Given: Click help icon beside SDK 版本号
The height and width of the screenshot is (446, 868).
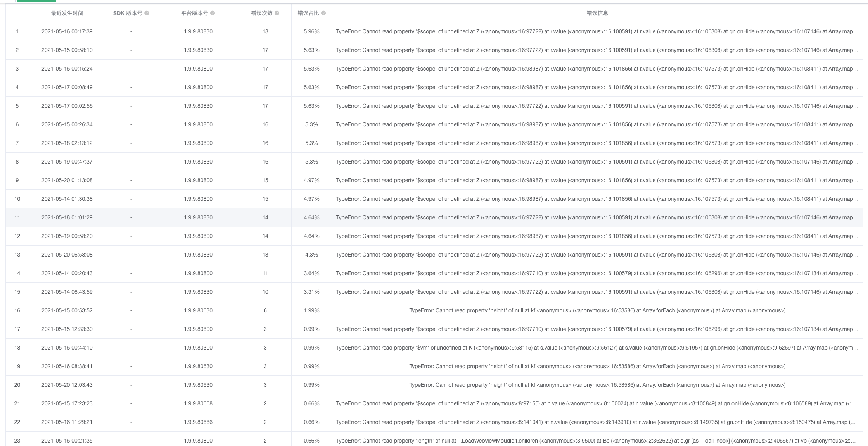Looking at the screenshot, I should coord(147,13).
